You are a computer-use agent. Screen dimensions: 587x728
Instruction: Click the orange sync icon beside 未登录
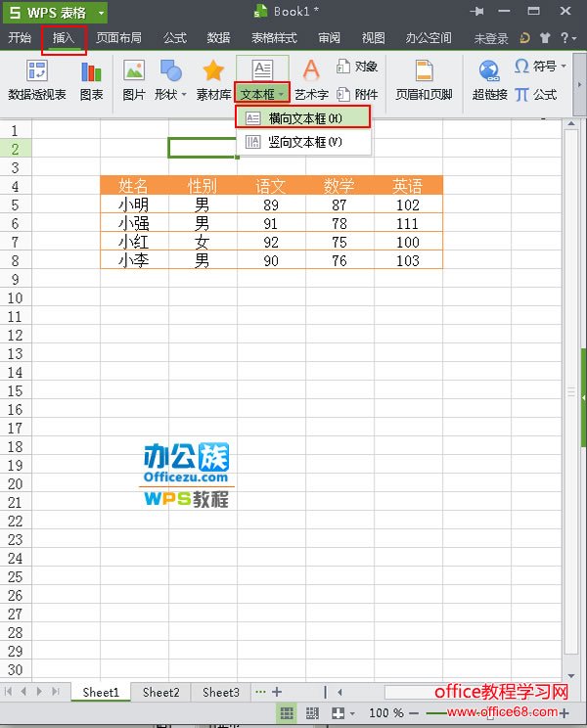click(524, 38)
